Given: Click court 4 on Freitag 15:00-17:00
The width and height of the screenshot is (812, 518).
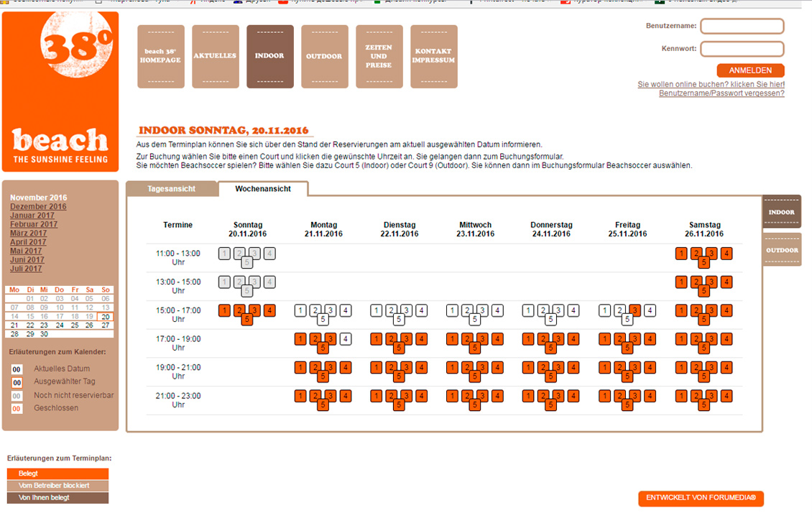Looking at the screenshot, I should point(650,310).
